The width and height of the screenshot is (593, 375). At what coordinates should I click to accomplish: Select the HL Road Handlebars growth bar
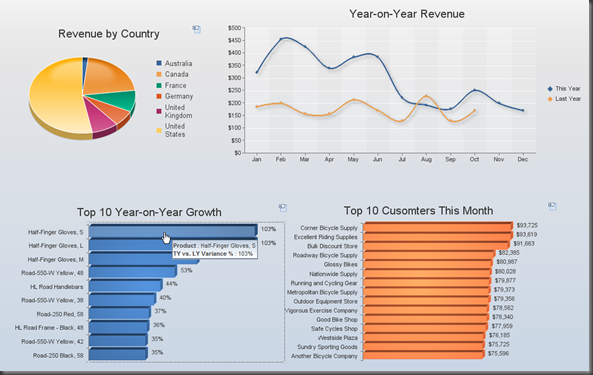pos(126,285)
